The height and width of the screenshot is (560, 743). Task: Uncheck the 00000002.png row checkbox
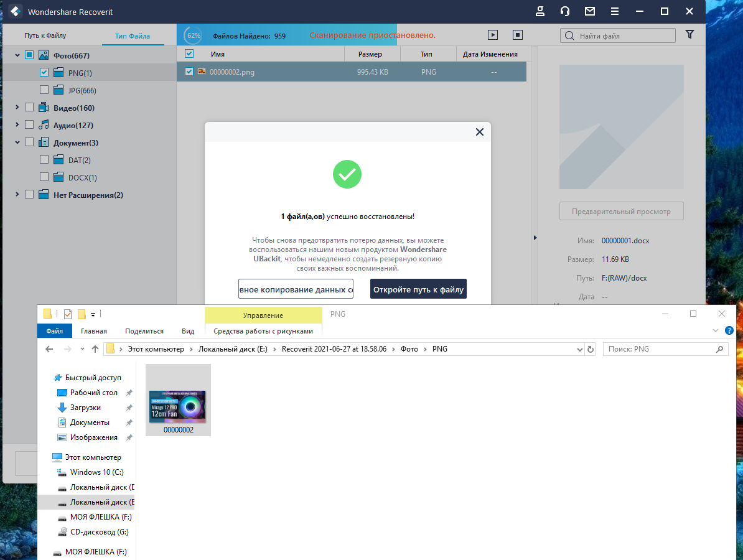pos(189,72)
